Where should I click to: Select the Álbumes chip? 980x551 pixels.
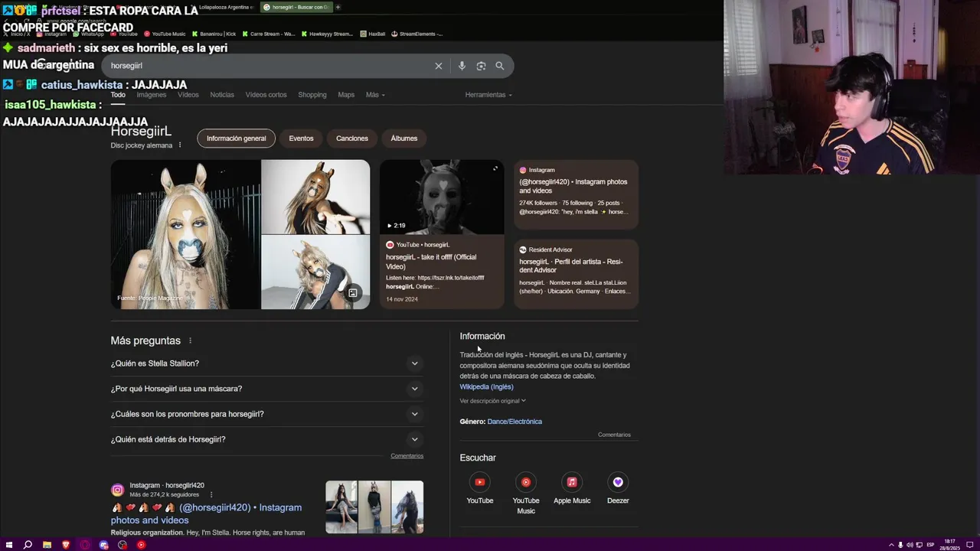(x=404, y=139)
